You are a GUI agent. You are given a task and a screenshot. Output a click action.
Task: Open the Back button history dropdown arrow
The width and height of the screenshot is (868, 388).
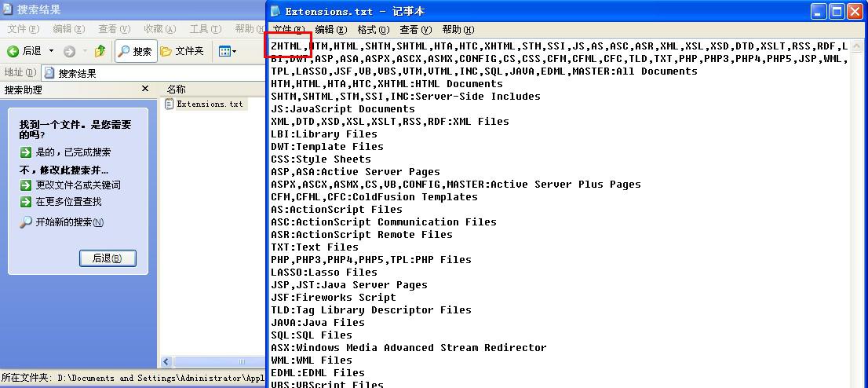click(52, 51)
